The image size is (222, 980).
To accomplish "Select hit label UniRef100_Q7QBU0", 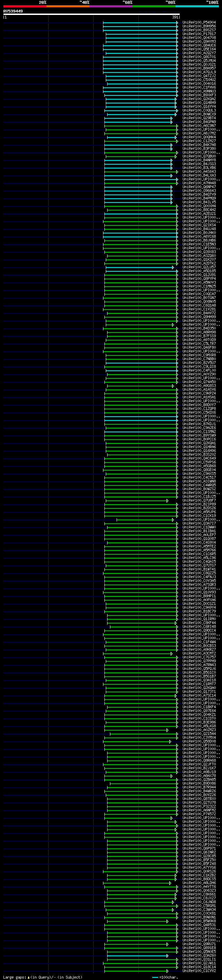I will click(199, 156).
